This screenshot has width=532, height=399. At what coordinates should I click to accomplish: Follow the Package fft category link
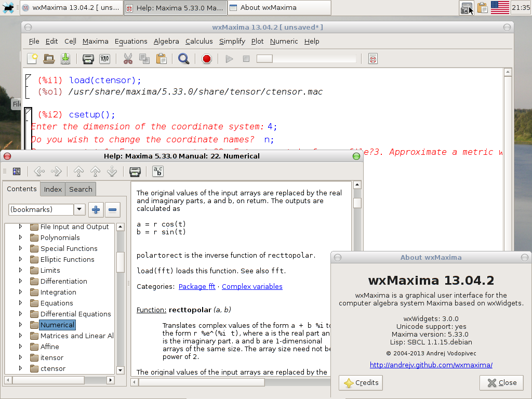pos(197,287)
